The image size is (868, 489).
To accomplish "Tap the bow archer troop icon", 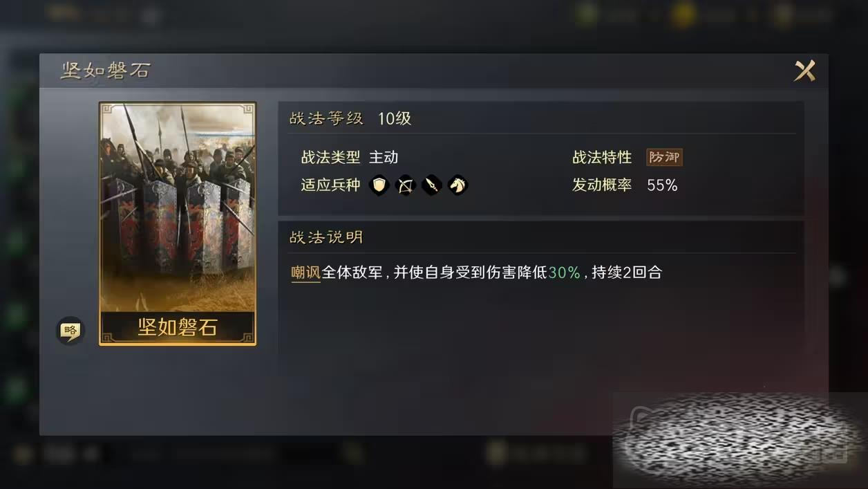I will [405, 185].
